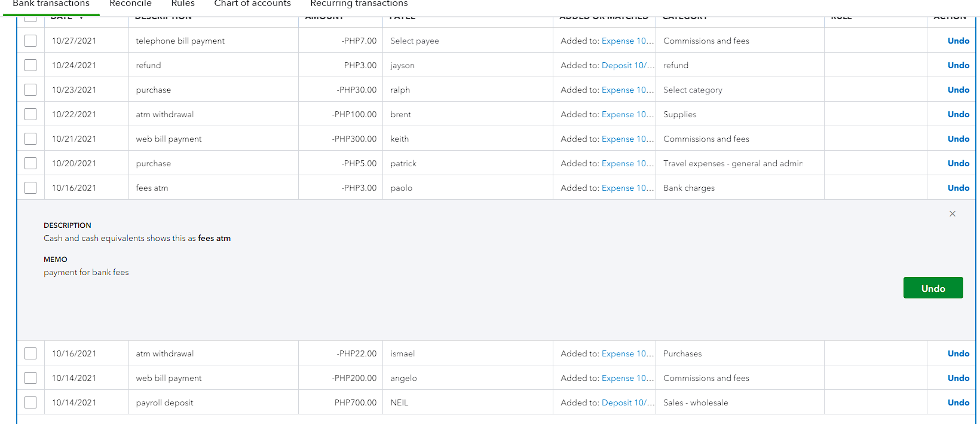Undo the patrick purchase transaction
The width and height of the screenshot is (980, 424).
[958, 163]
